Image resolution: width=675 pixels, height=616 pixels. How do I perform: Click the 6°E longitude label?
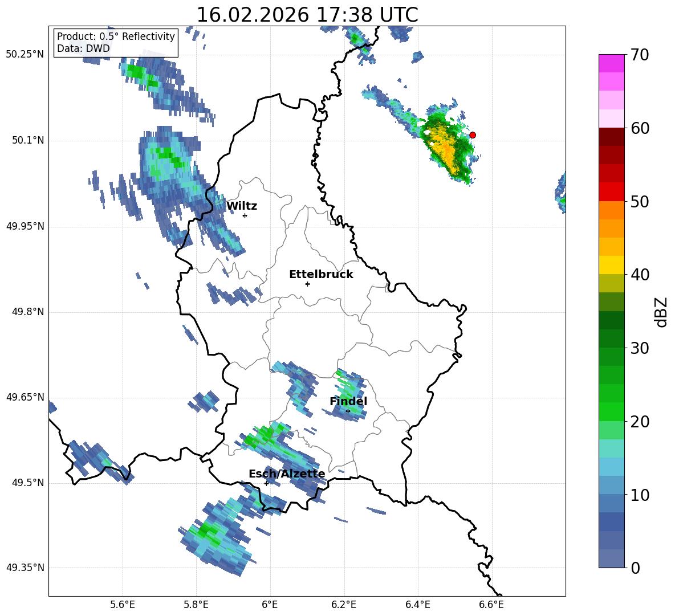(x=270, y=605)
